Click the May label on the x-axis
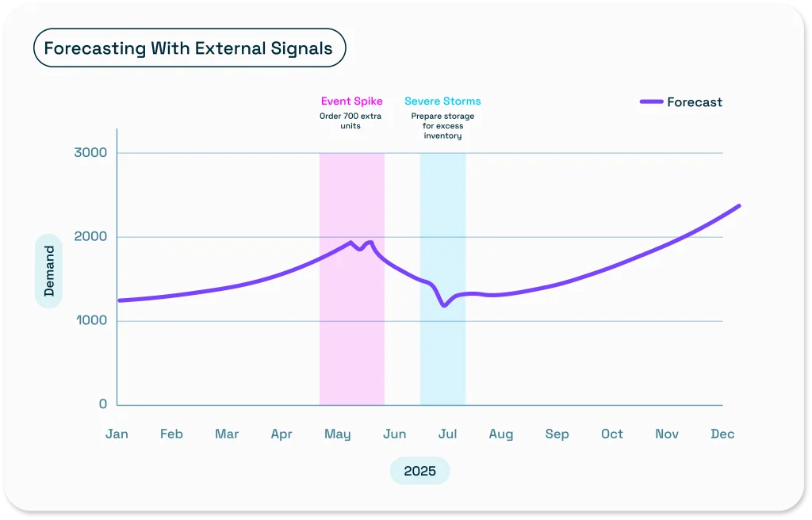 338,434
